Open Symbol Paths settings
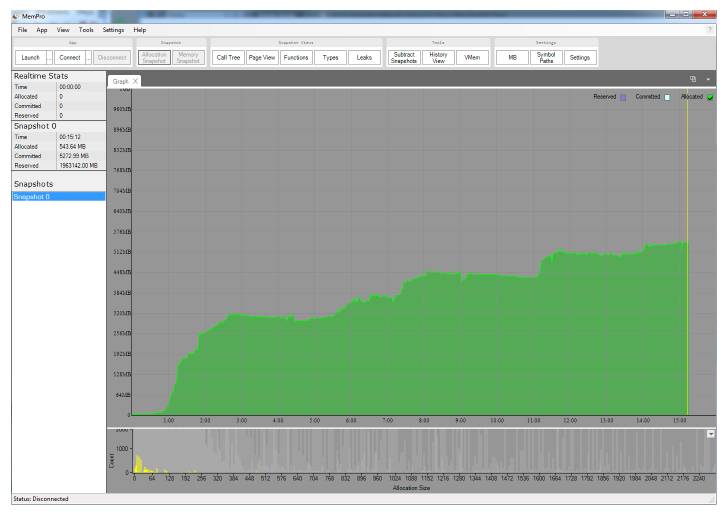The image size is (725, 514). [x=546, y=58]
